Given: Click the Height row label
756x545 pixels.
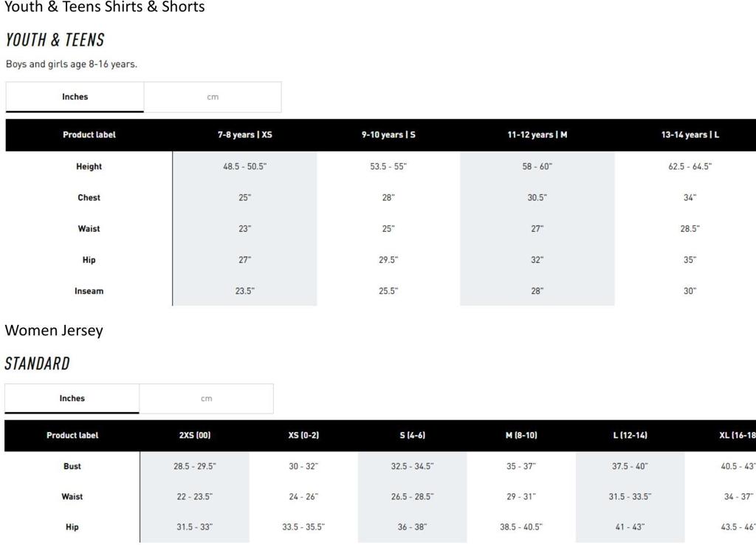Looking at the screenshot, I should (x=89, y=166).
